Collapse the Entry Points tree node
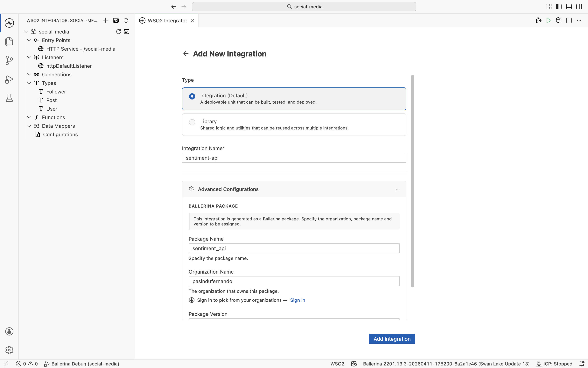 point(29,40)
